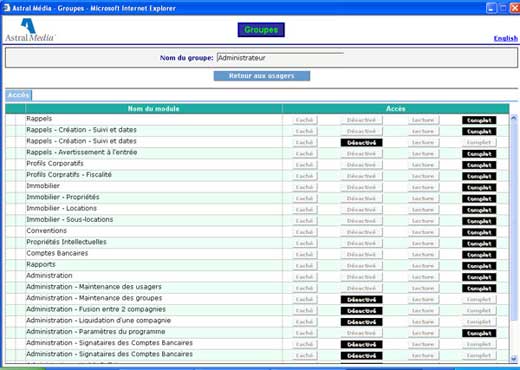Set Rappels - Avertissement à l'entrée to Lecture
Screen dimensions: 520x370
(x=423, y=154)
